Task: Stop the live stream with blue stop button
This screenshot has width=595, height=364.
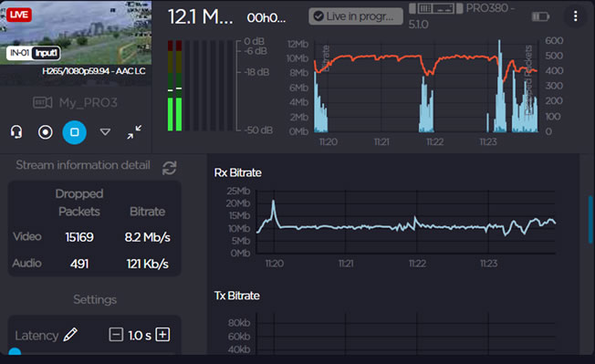Action: click(x=75, y=132)
